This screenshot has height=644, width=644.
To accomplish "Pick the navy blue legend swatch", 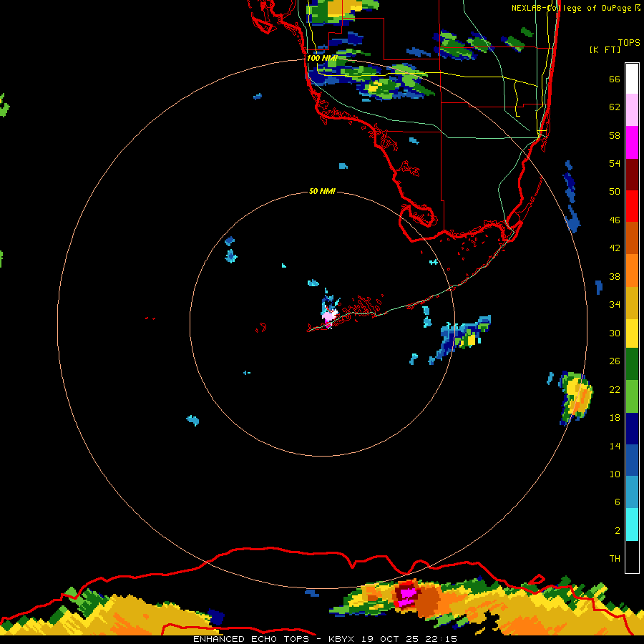I will [632, 429].
